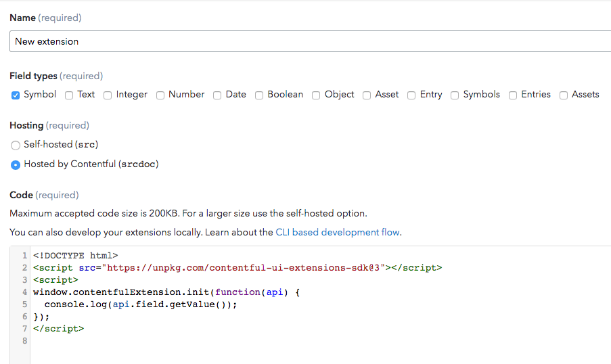Enable the Date field type
Viewport: 611px width, 364px height.
point(217,95)
